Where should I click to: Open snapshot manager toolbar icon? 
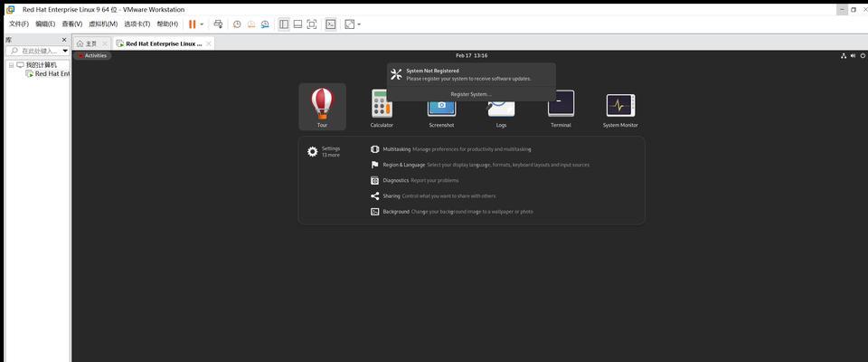tap(265, 24)
